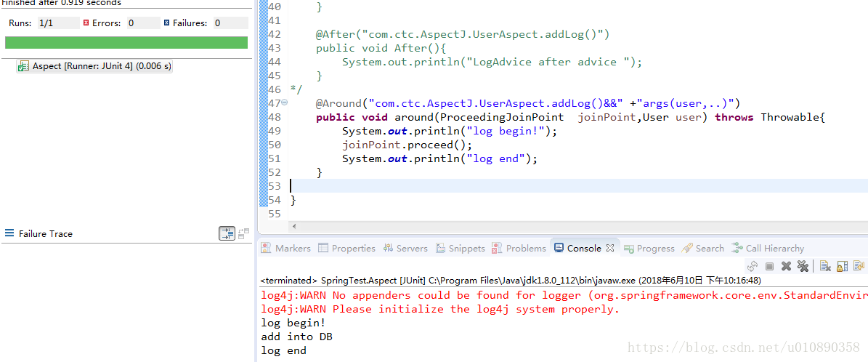Switch to the Markers tab

[286, 249]
